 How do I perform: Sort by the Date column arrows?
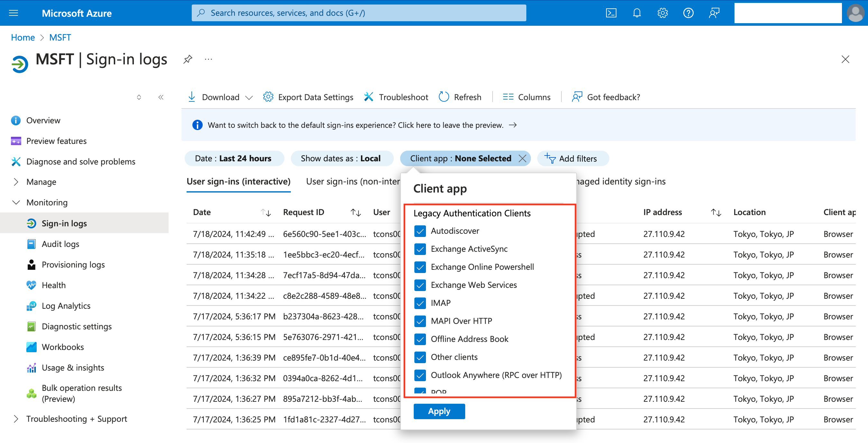[265, 212]
